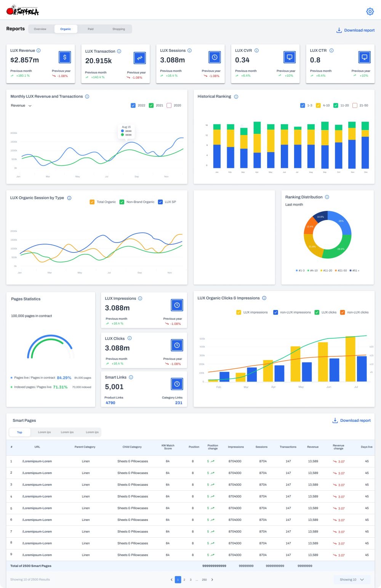
Task: Click info icon beside Historical Ranking
Action: pos(236,97)
